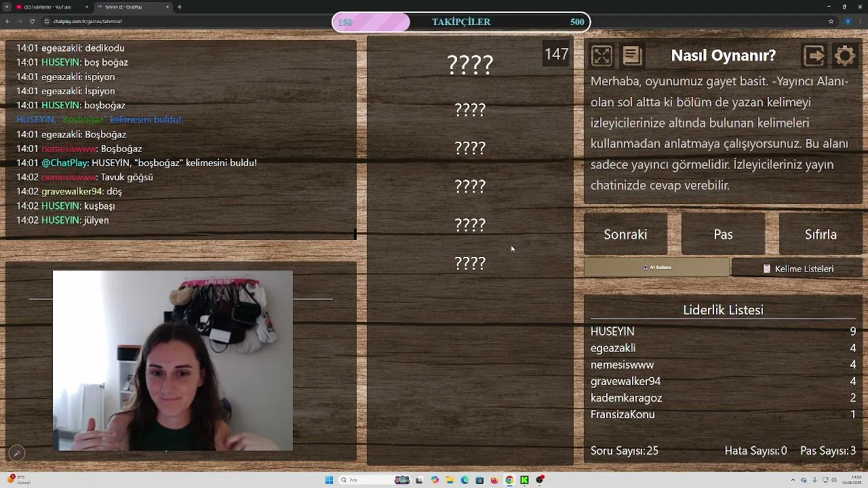Open the browser three-dot menu

(x=861, y=21)
